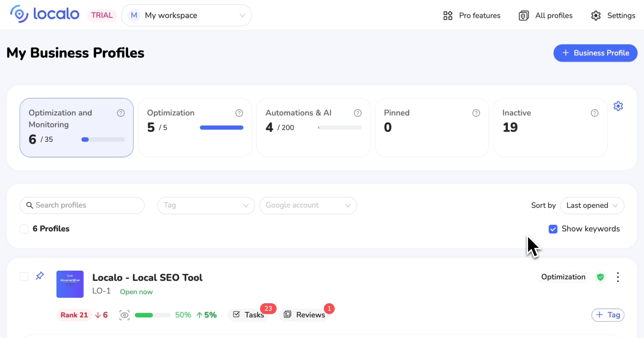Click help icon on Pinned card
The height and width of the screenshot is (338, 644).
[476, 113]
